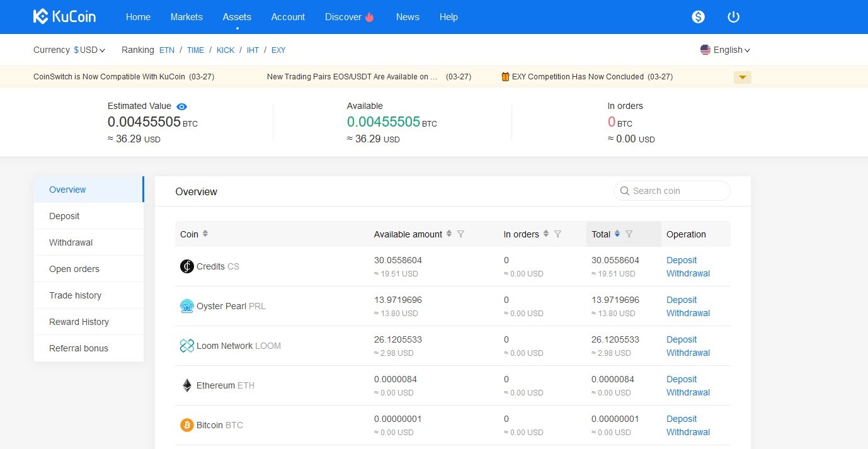Expand the announcements bar yellow arrow
The height and width of the screenshot is (449, 868).
[x=743, y=77]
